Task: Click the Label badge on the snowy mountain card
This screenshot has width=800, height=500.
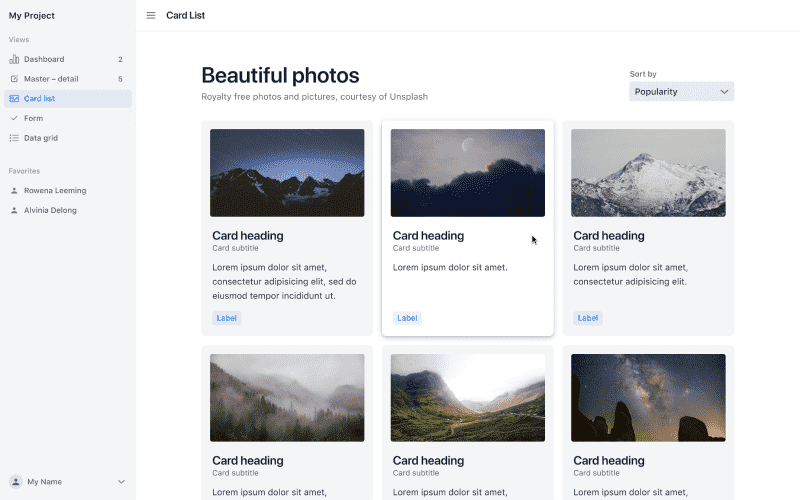Action: point(587,318)
